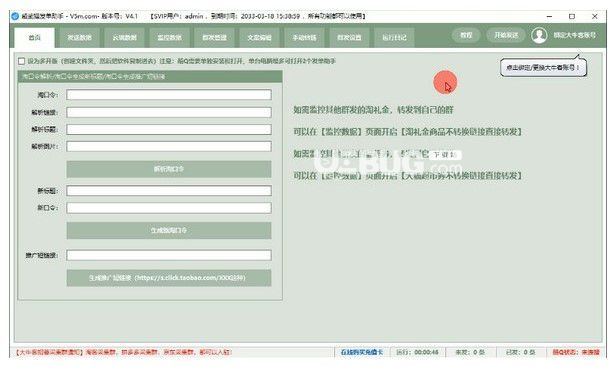Minimize the application window
The image size is (611, 367).
pos(549,16)
